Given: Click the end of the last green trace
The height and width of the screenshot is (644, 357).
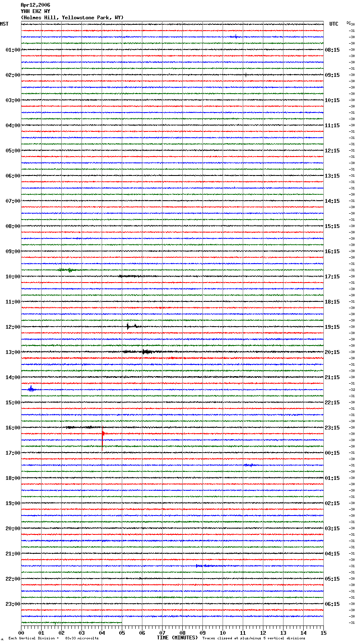Looking at the screenshot, I should tap(121, 623).
